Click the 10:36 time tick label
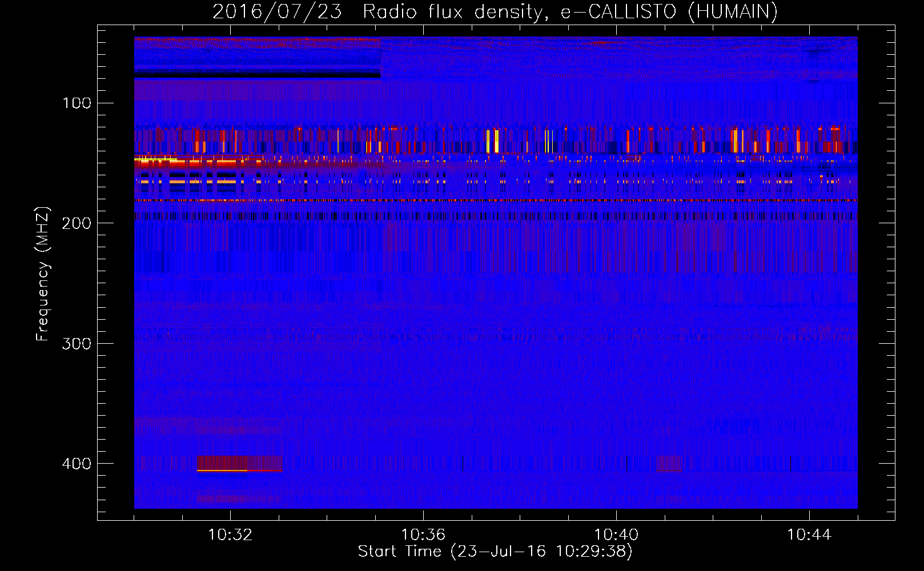Screen dimensions: 924x571 (423, 534)
